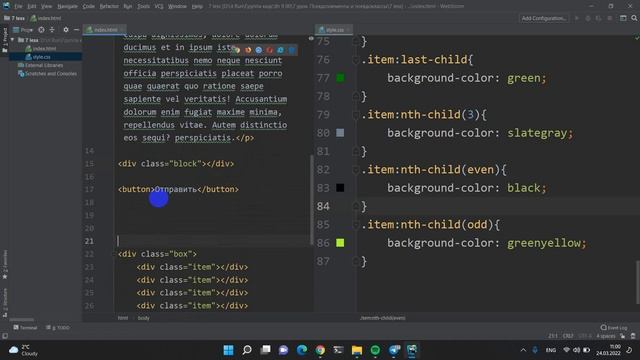
Task: Toggle the read-only lock icon in status bar
Action: click(622, 336)
